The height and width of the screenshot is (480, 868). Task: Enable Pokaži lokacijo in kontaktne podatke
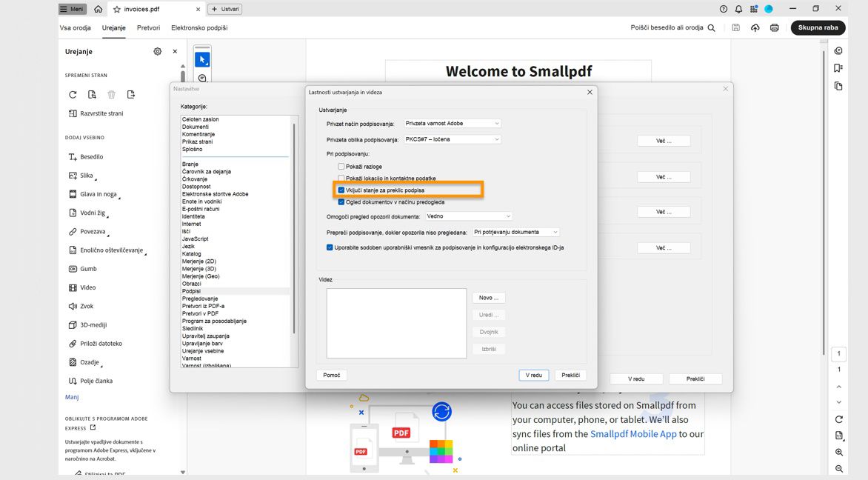[x=341, y=179]
